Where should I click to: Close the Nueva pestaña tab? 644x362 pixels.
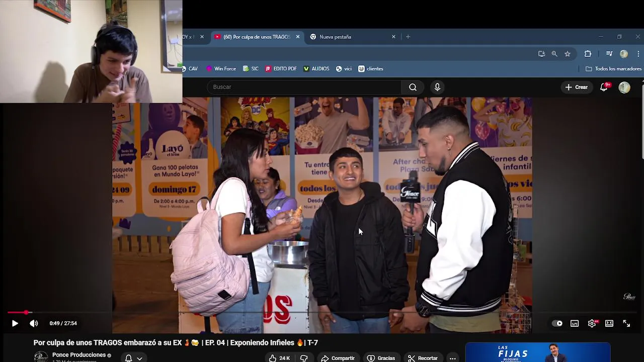coord(393,37)
